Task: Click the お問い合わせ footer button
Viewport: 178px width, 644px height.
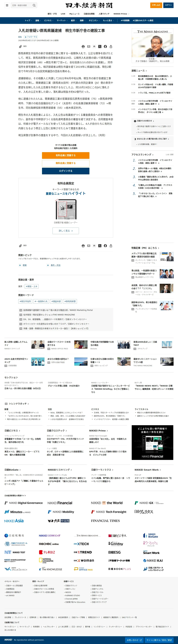Action: [134, 640]
